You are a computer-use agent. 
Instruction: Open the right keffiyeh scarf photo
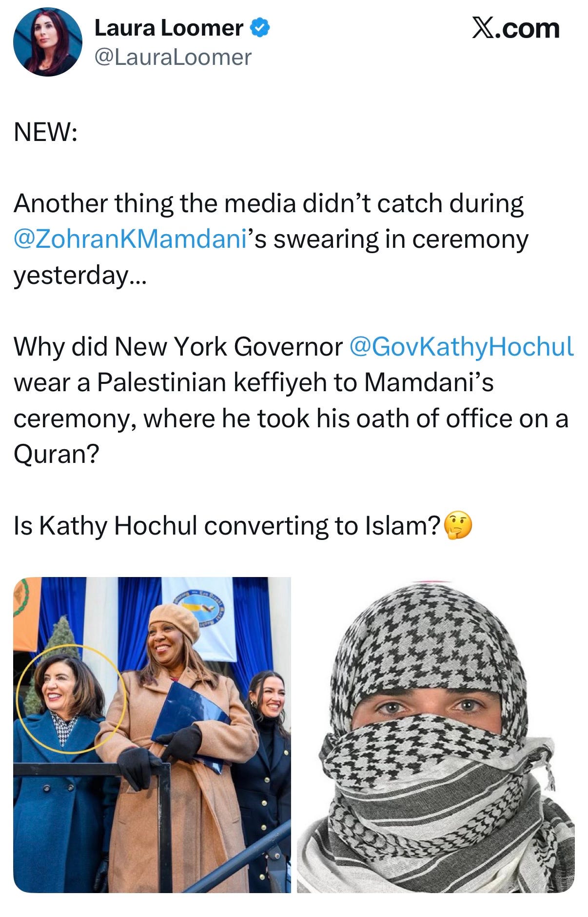point(436,735)
